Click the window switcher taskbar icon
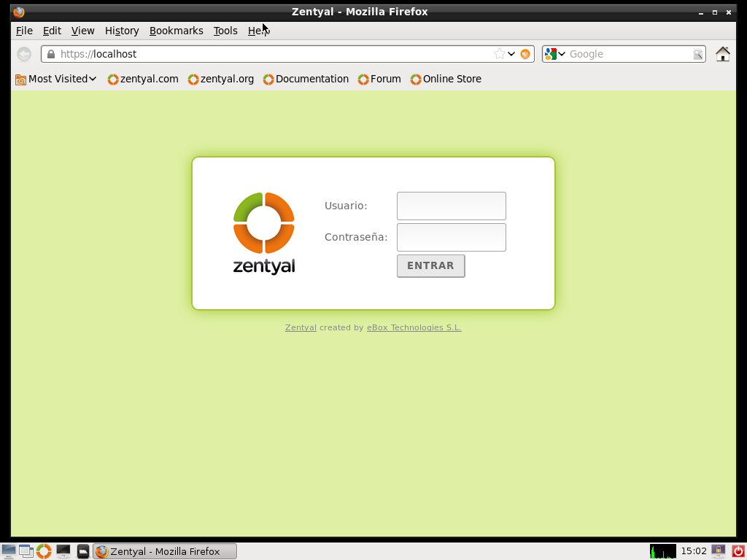Viewport: 747px width, 560px height. coord(26,551)
